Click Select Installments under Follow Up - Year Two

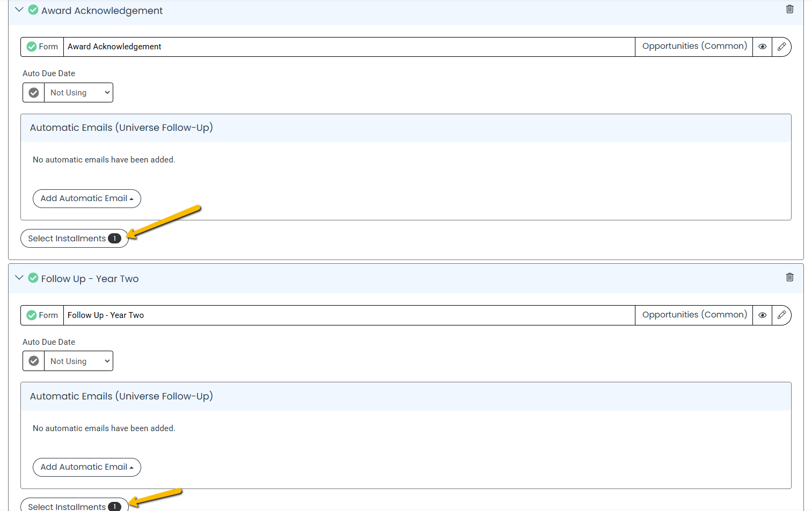(x=75, y=506)
